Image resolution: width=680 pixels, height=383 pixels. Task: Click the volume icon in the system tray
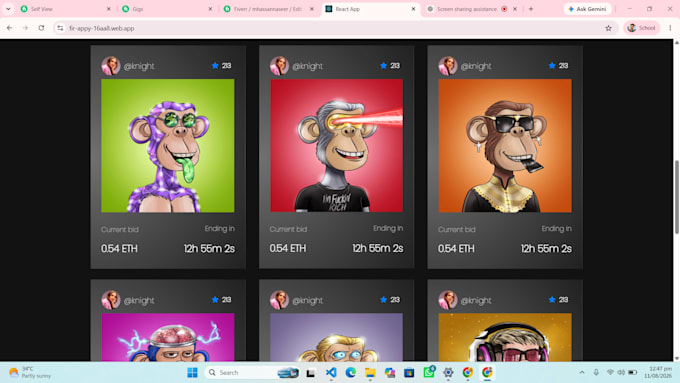(x=621, y=372)
